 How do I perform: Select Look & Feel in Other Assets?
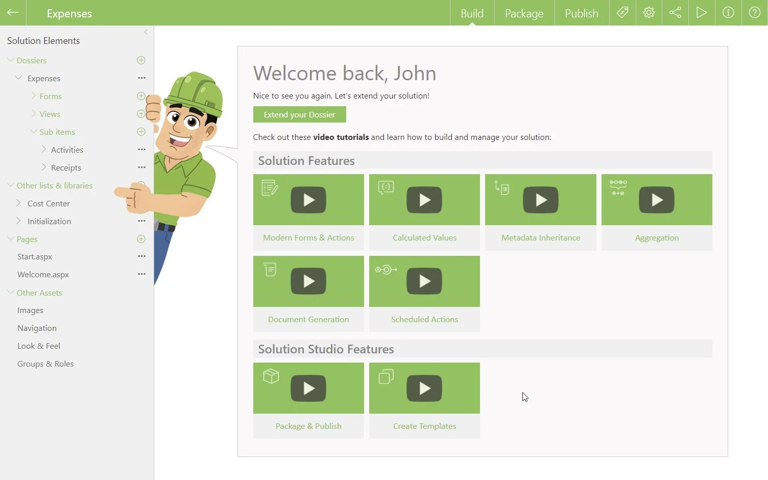39,346
